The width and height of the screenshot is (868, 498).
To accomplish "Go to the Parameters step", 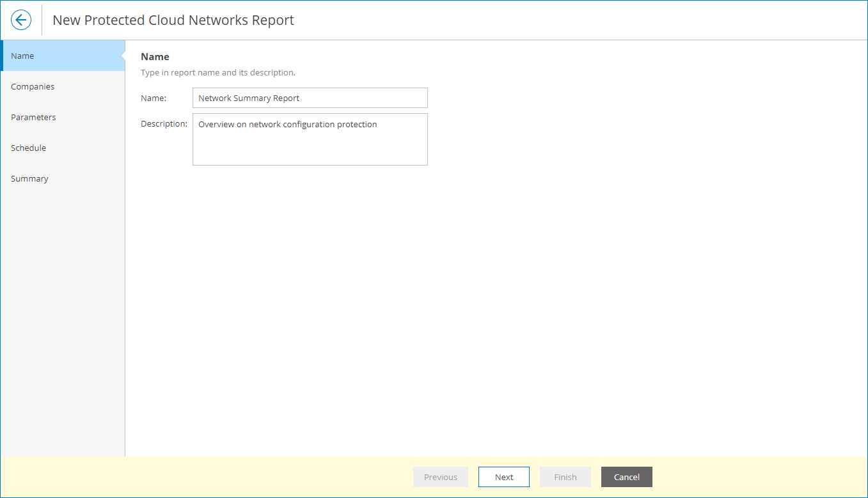I will point(33,117).
